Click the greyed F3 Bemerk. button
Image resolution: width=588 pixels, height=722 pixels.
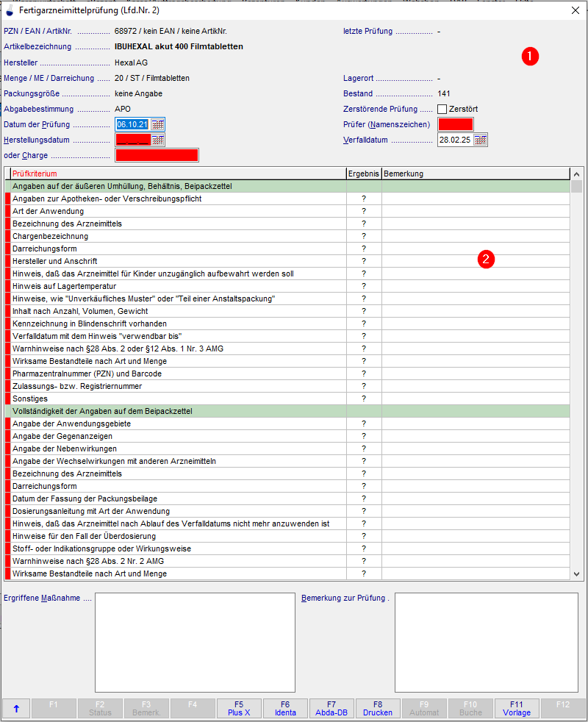pos(146,708)
